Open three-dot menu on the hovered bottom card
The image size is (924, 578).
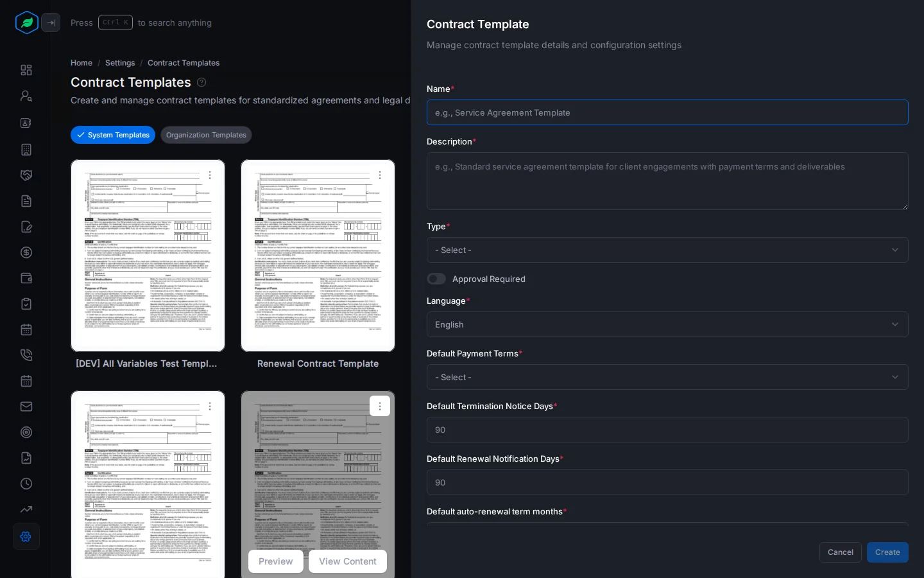[380, 406]
